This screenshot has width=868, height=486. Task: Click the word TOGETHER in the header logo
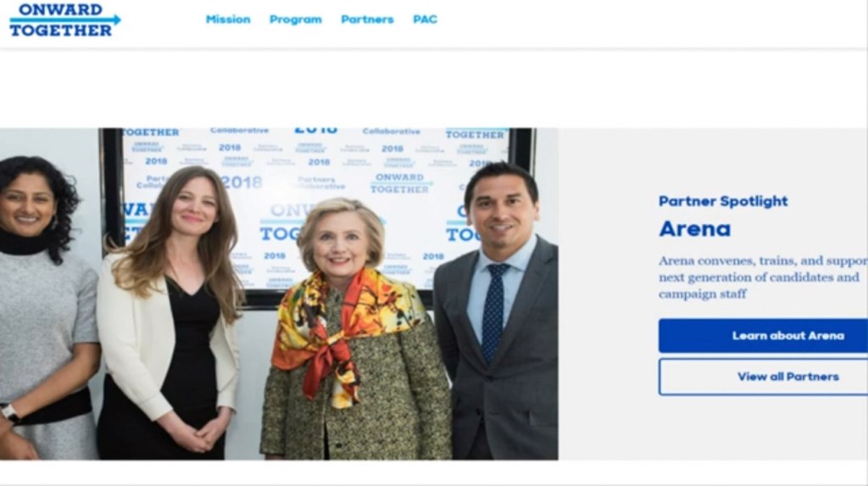tap(61, 31)
